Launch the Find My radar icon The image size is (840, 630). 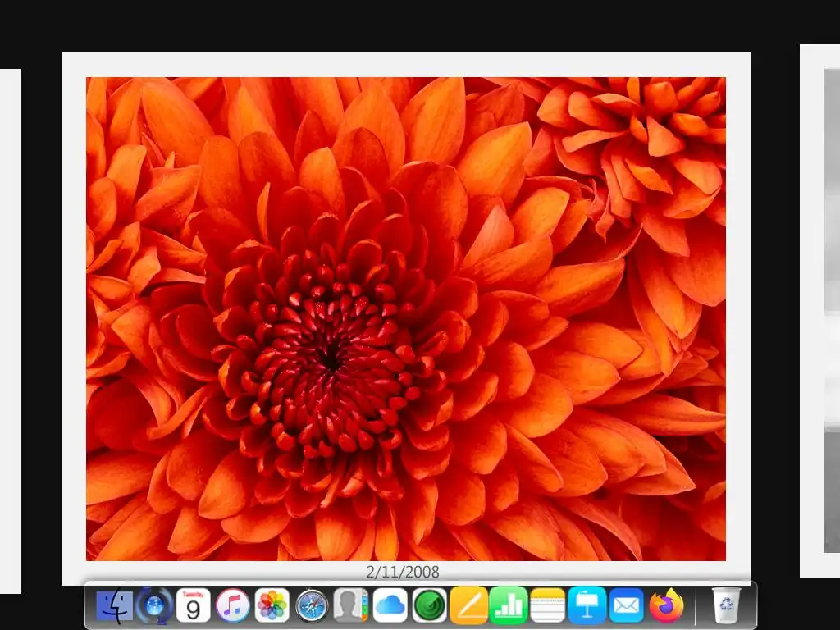point(430,605)
